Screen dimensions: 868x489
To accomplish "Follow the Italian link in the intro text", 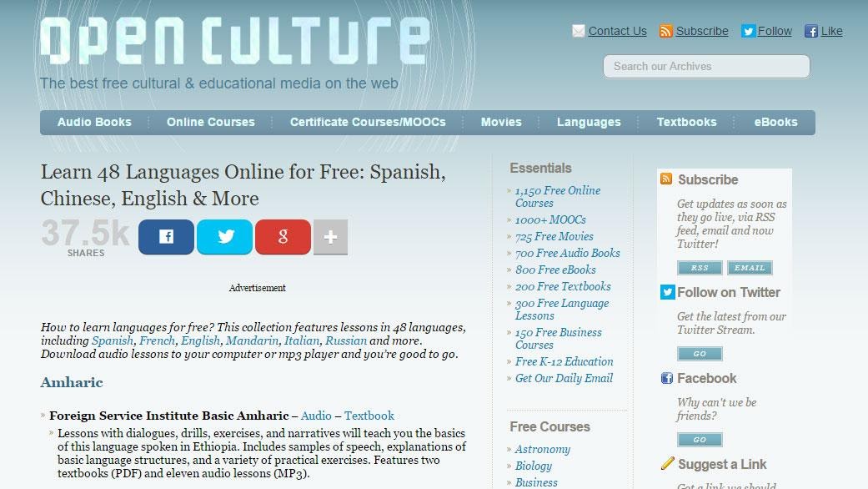I will coord(302,340).
